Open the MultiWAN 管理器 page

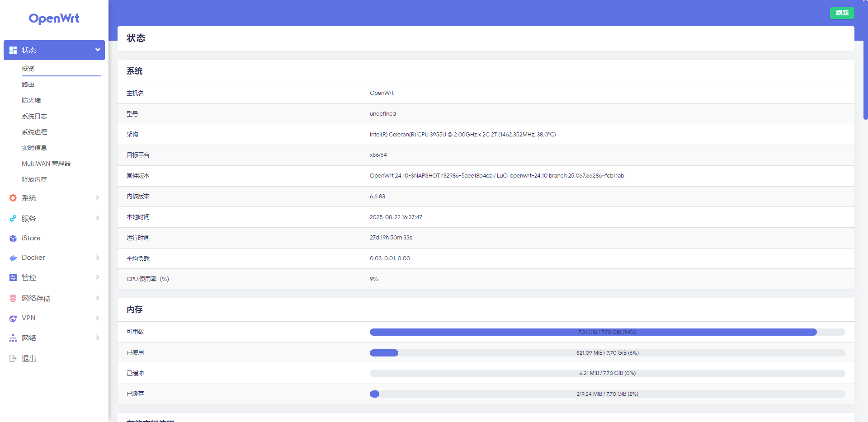point(46,164)
